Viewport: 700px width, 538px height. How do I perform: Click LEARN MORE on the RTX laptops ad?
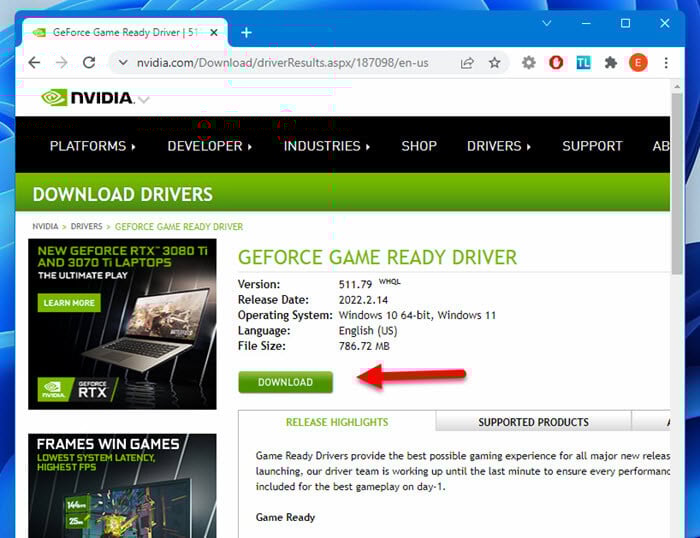[x=69, y=303]
